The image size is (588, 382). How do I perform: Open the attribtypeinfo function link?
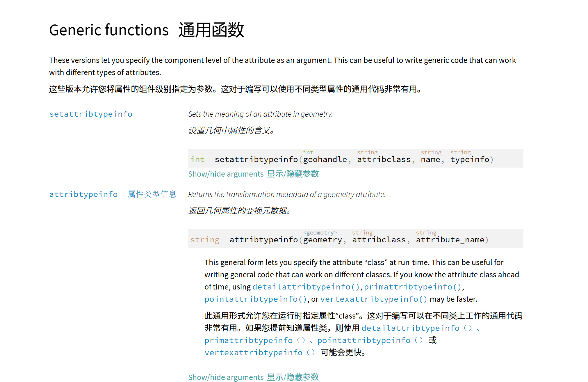click(83, 194)
